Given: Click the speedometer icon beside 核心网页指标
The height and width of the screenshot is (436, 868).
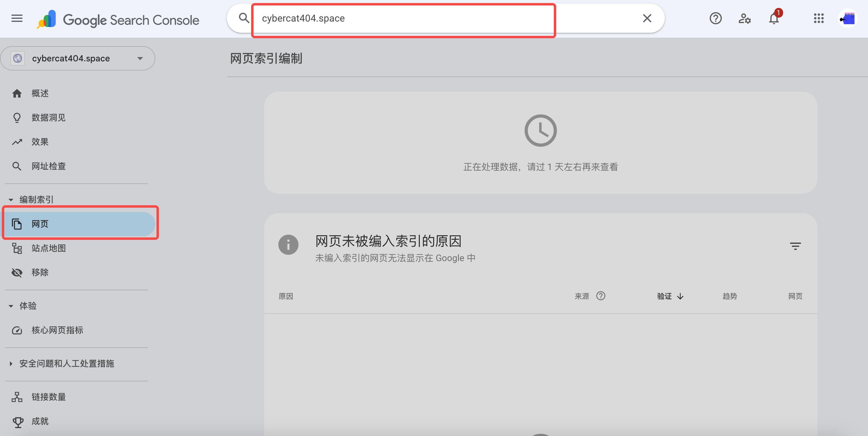Looking at the screenshot, I should [x=17, y=330].
